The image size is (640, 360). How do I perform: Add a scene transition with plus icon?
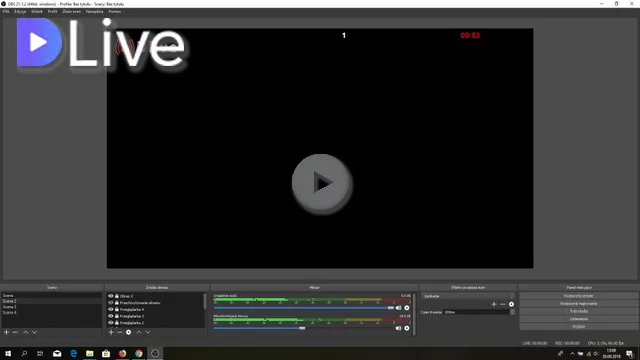tap(494, 304)
